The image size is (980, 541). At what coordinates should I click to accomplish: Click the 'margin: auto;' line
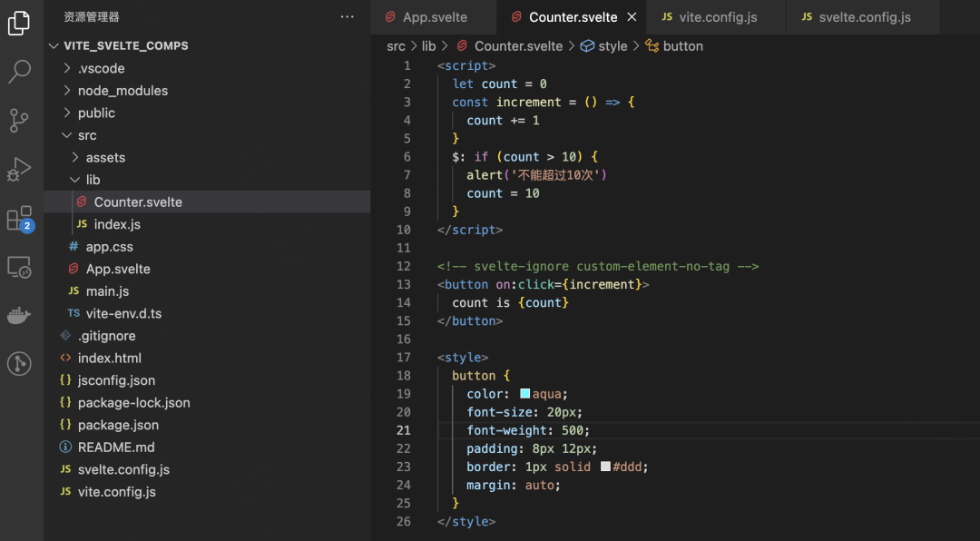[514, 486]
